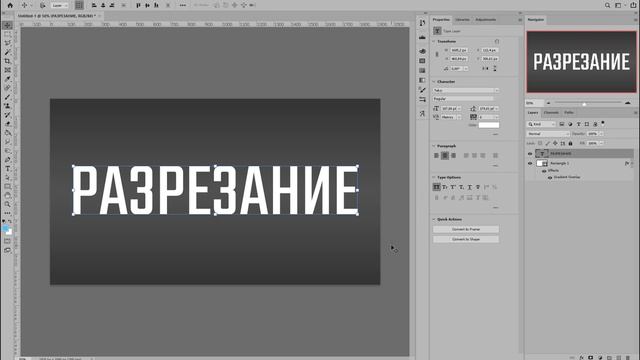Toggle the type layer filter
Screen dimensions: 640x360
[x=578, y=124]
